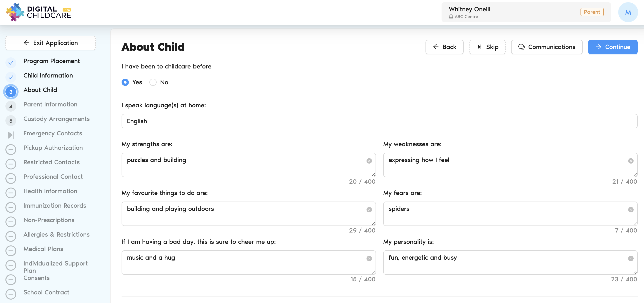The width and height of the screenshot is (644, 303).
Task: Open the Communications panel
Action: point(547,47)
